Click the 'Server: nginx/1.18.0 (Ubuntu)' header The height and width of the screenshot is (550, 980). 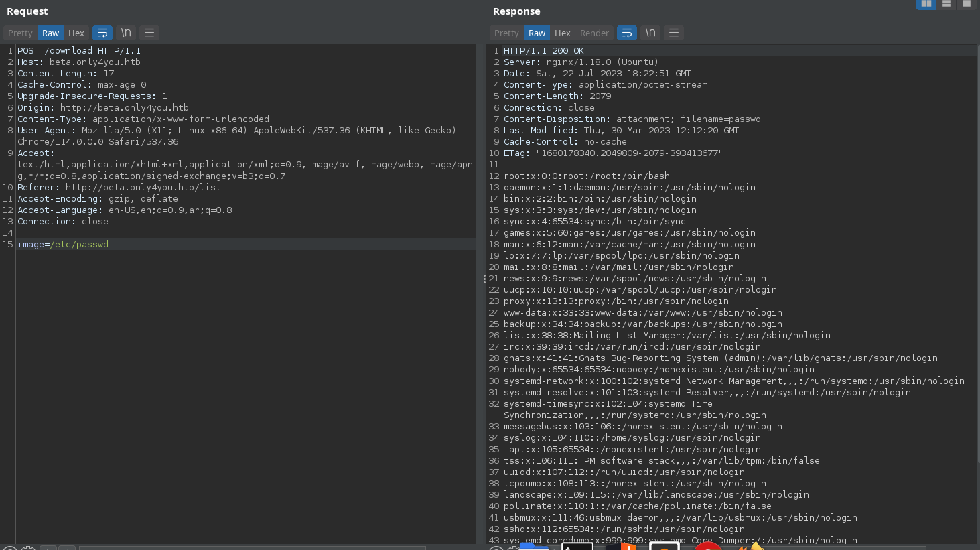click(x=581, y=62)
